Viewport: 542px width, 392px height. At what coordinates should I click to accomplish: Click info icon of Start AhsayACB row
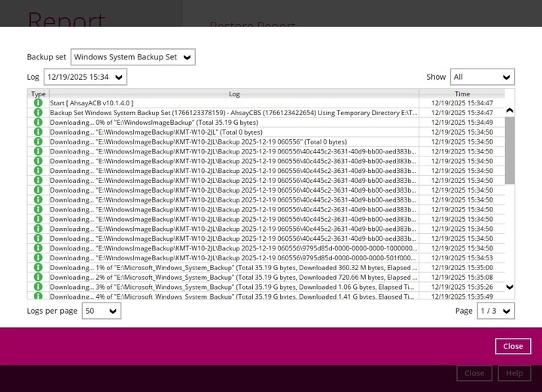tap(38, 103)
